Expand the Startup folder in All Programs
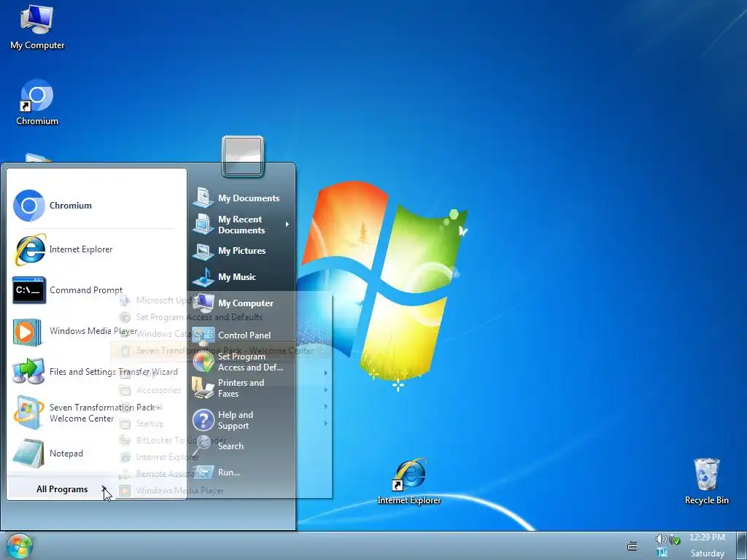This screenshot has height=560, width=747. point(221,424)
